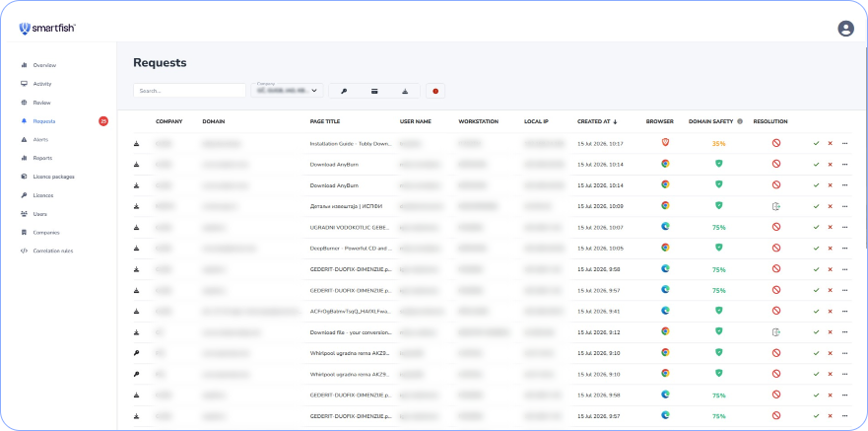868x431 pixels.
Task: Sort by Created At column header
Action: click(x=597, y=121)
